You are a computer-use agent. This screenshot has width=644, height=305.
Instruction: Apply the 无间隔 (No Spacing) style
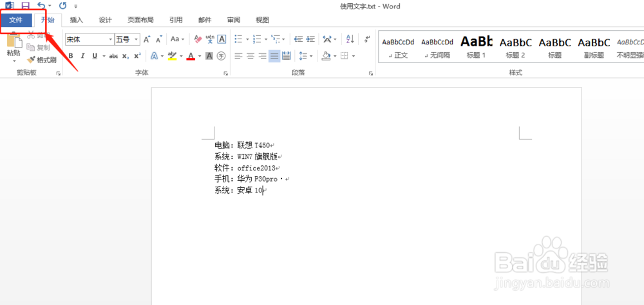pyautogui.click(x=437, y=48)
